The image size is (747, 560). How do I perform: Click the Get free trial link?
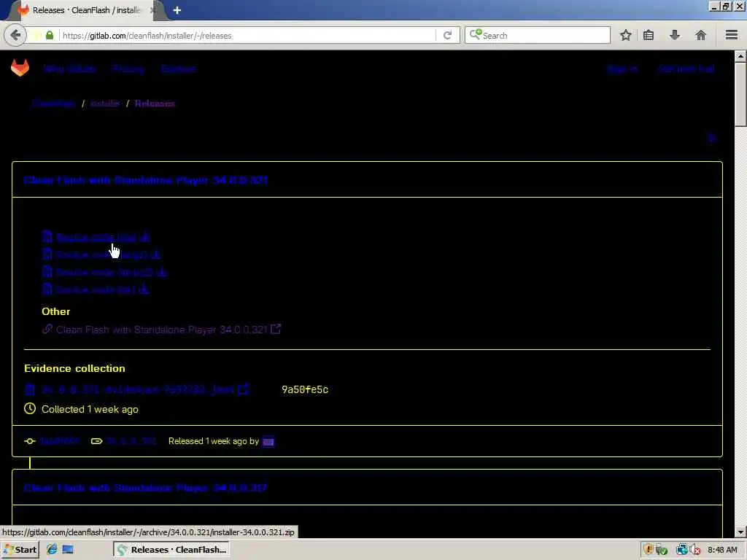tap(686, 69)
